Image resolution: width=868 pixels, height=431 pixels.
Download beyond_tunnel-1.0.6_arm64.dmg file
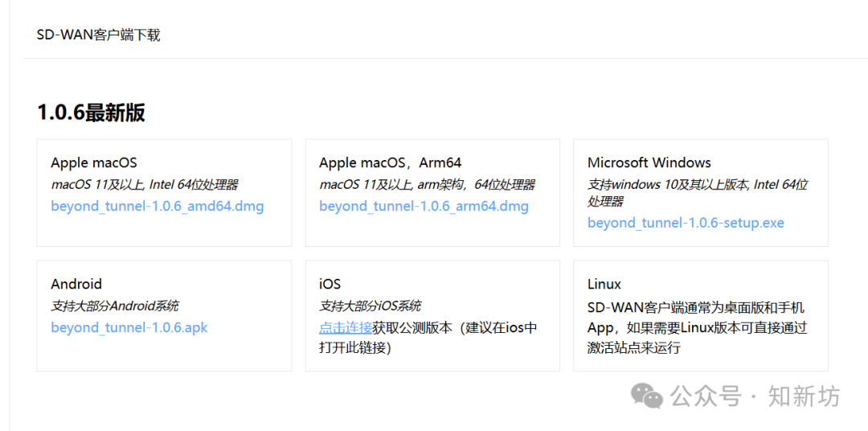click(424, 207)
